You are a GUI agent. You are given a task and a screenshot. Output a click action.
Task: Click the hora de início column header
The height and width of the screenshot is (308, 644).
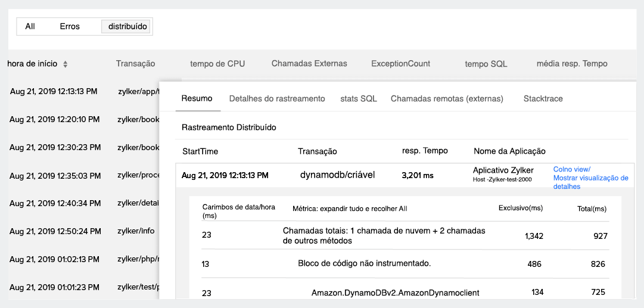32,64
